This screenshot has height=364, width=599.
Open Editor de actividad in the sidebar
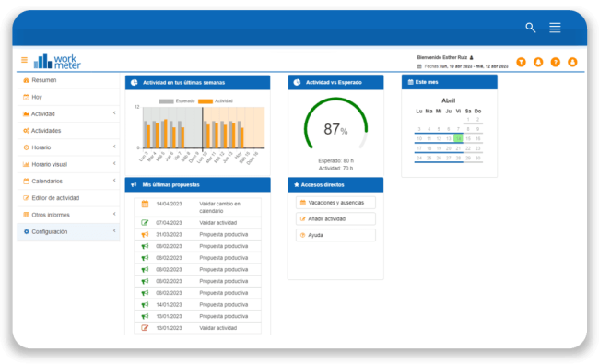(68, 198)
